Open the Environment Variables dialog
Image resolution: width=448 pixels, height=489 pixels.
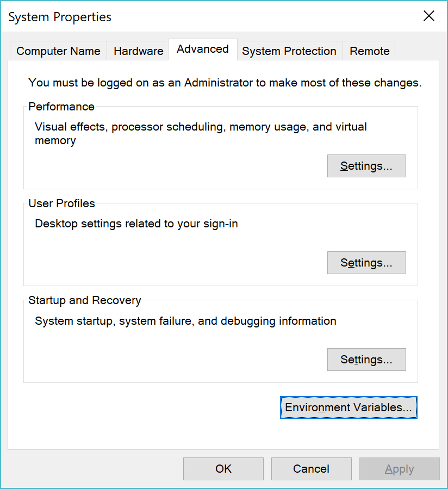tap(348, 407)
